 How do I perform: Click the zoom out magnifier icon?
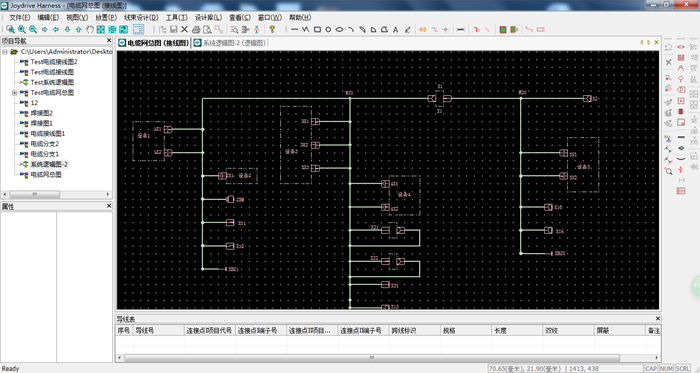coord(33,29)
